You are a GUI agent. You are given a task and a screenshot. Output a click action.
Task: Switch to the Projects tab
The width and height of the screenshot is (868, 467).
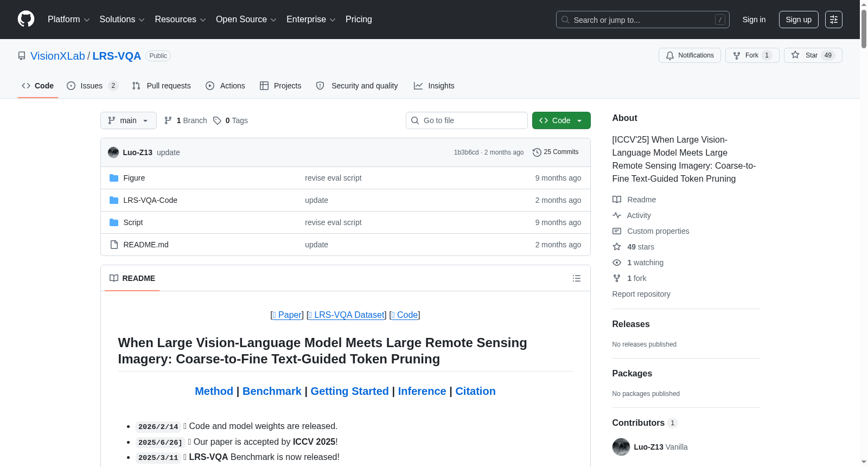(280, 86)
